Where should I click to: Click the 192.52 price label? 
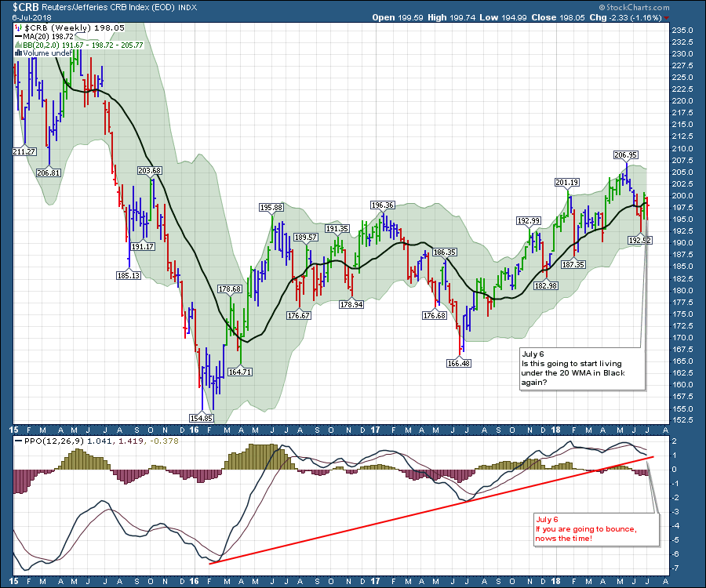[640, 240]
